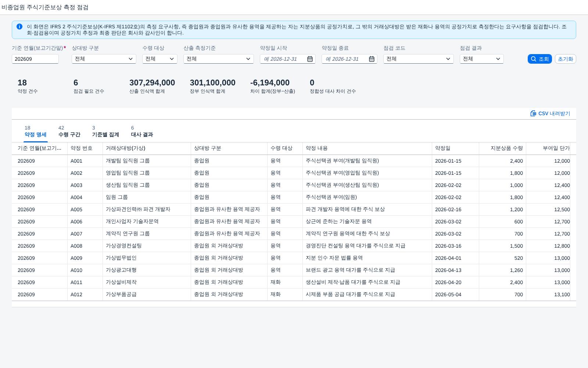Click the info icon in the blue notice banner
Image resolution: width=588 pixels, height=368 pixels.
pyautogui.click(x=19, y=26)
